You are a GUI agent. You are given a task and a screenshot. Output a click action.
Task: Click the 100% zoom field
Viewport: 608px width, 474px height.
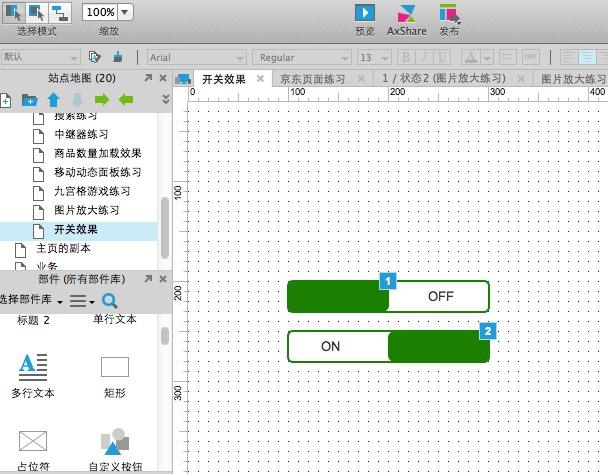pos(100,12)
